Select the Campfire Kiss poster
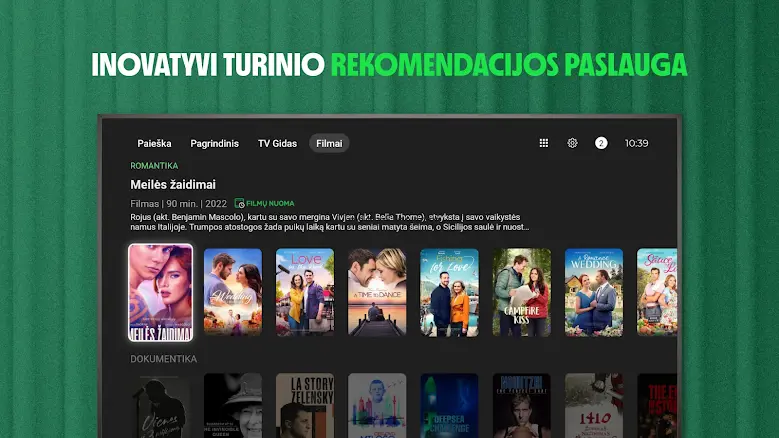 tap(522, 292)
